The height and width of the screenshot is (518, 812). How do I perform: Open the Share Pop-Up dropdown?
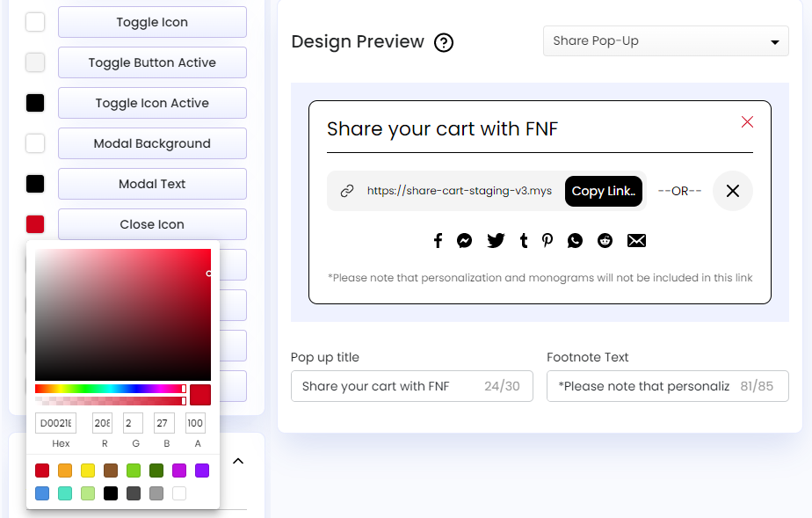tap(665, 41)
